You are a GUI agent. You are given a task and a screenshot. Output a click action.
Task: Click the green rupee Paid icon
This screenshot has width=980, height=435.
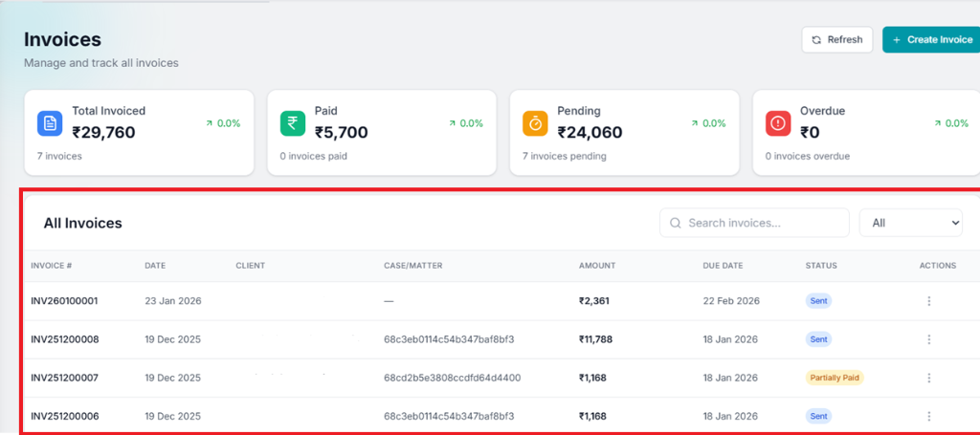[x=293, y=123]
